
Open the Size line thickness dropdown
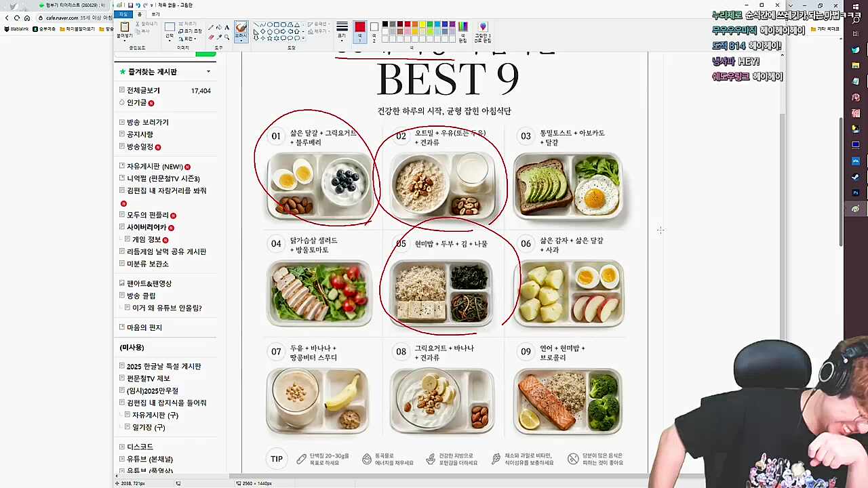[342, 30]
